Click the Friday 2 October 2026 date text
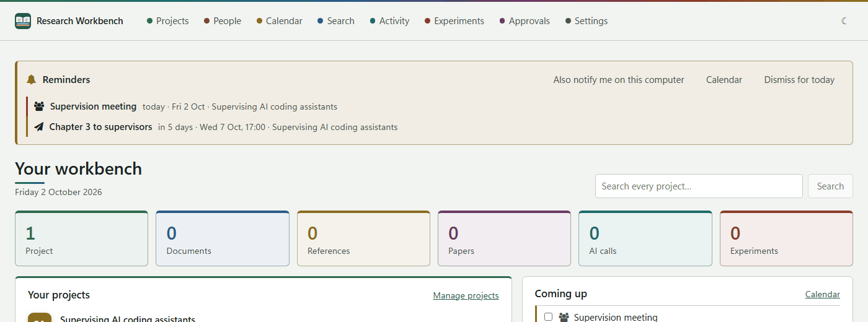 (x=58, y=192)
